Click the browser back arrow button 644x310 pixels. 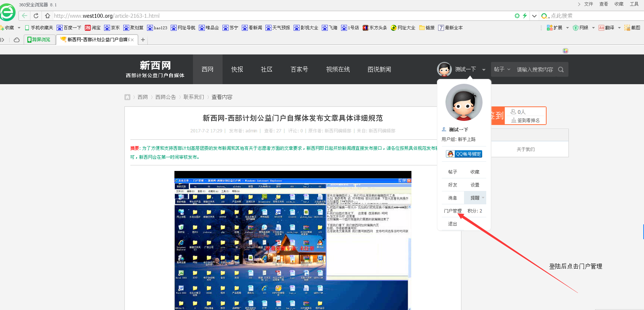tap(24, 16)
